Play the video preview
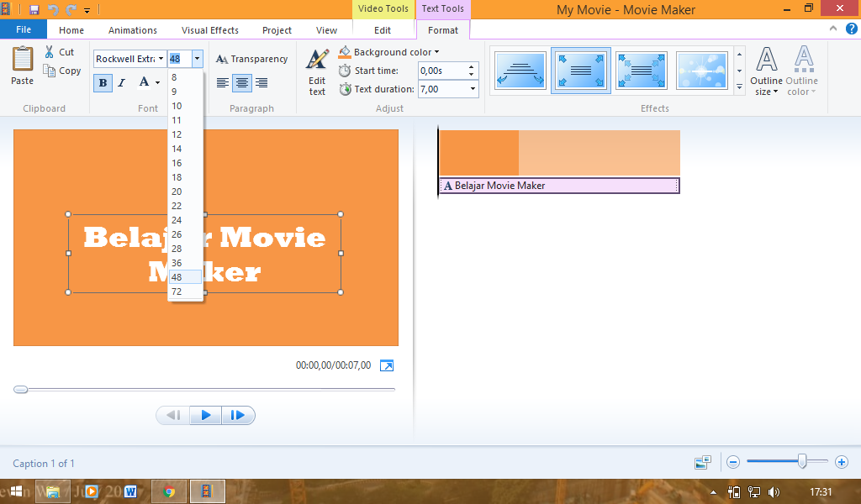861x504 pixels. tap(206, 415)
